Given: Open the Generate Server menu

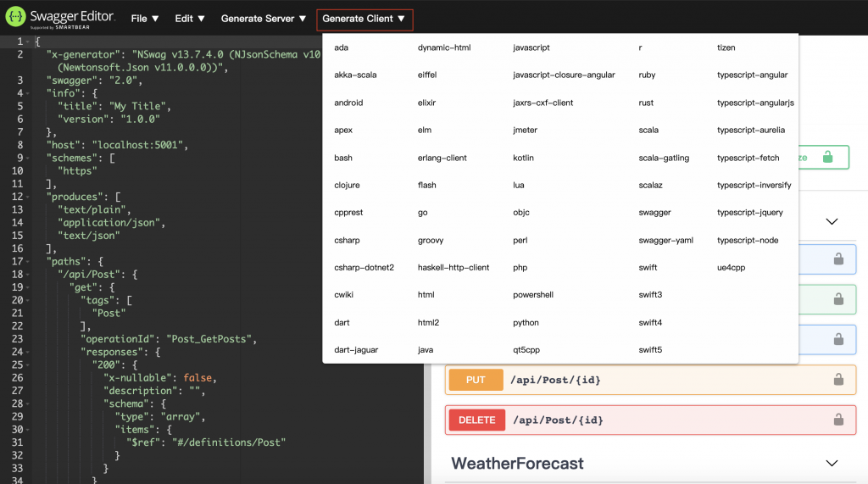Looking at the screenshot, I should tap(264, 19).
